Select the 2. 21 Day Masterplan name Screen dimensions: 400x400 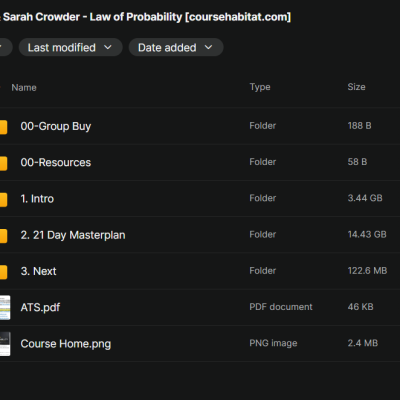tap(73, 235)
